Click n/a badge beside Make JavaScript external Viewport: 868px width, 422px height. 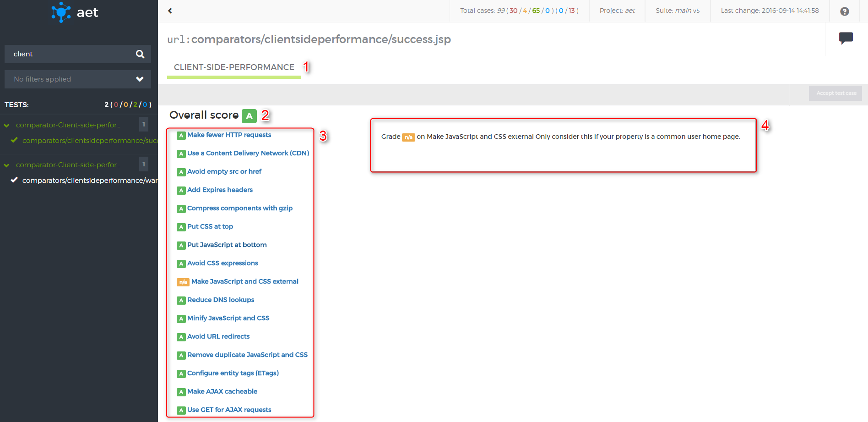183,282
